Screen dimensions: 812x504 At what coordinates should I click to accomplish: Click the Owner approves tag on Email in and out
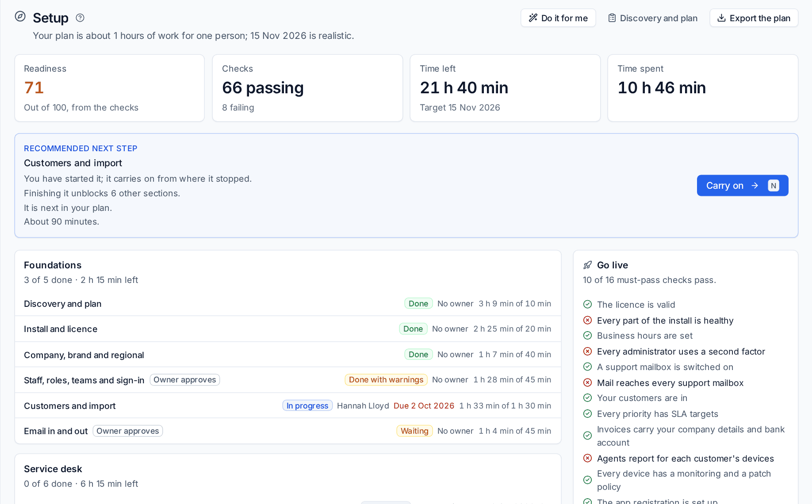128,431
